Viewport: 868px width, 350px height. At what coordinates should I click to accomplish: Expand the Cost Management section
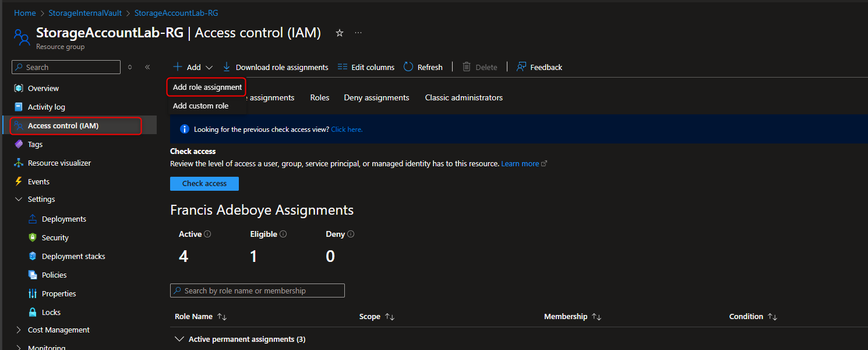(19, 330)
